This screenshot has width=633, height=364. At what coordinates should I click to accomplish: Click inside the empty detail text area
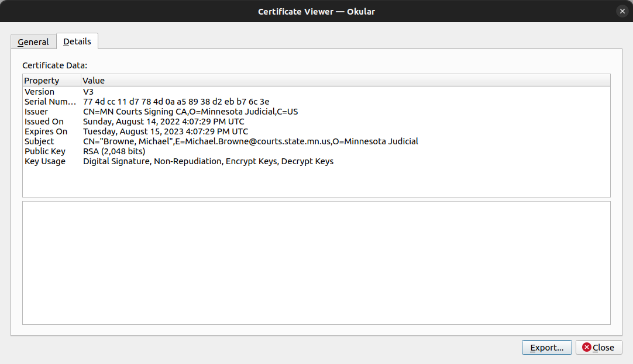point(316,263)
